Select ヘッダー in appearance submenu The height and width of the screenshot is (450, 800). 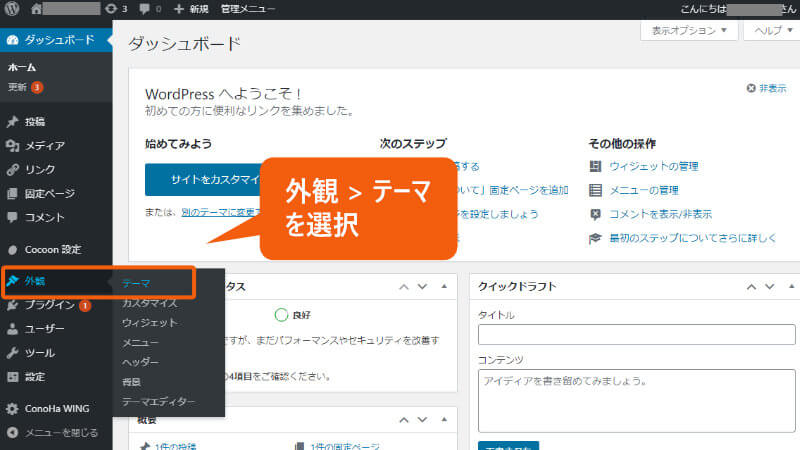(x=140, y=362)
